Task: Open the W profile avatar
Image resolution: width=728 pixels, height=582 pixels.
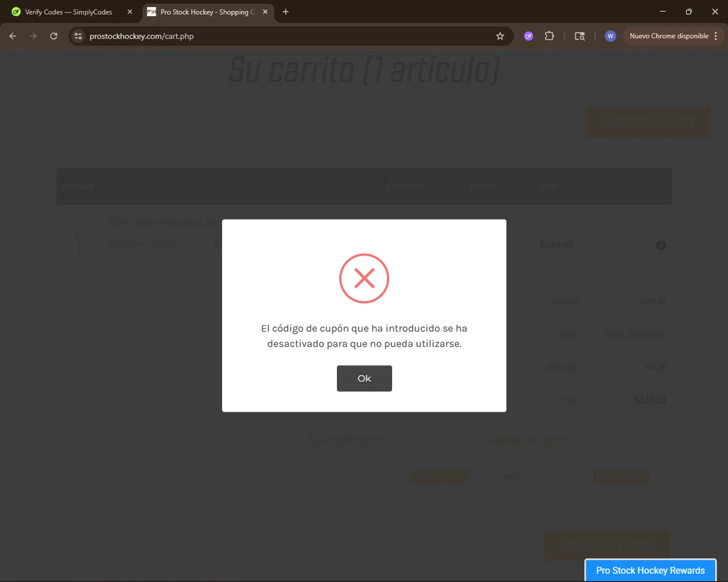Action: pos(610,36)
